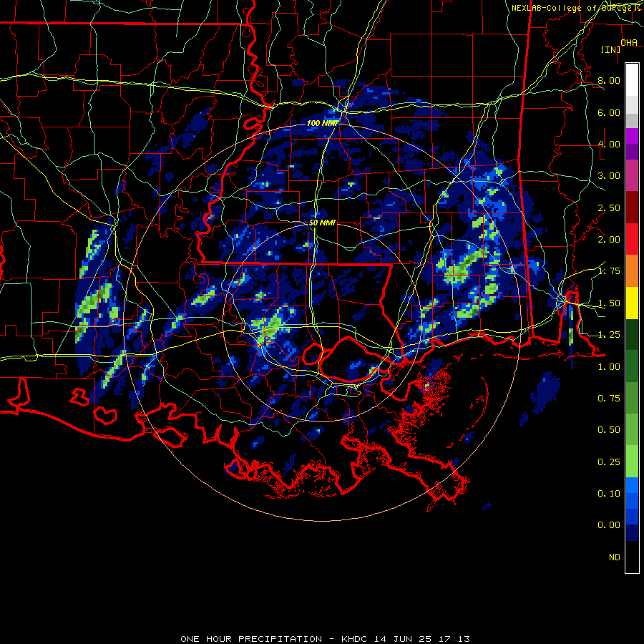
Task: Click the NEXLAB-College of DuPage credit text
Action: click(x=572, y=8)
